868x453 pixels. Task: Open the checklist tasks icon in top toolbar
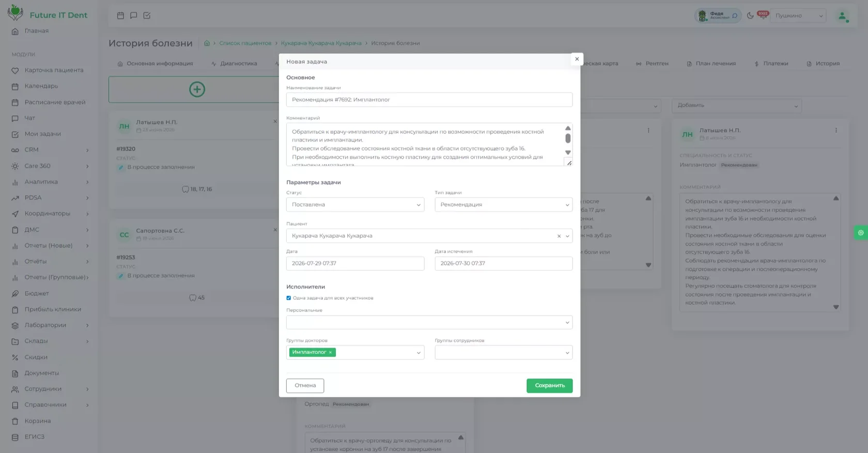[147, 16]
